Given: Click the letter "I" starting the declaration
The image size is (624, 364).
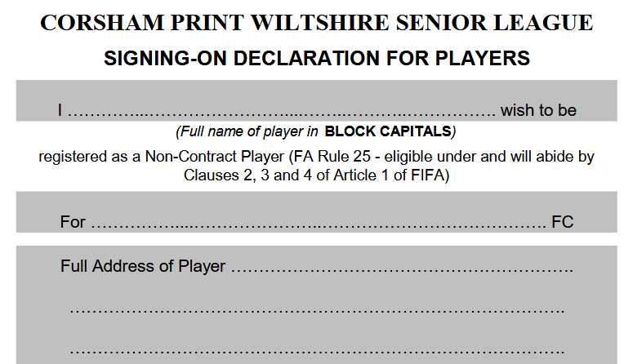Looking at the screenshot, I should coord(60,111).
